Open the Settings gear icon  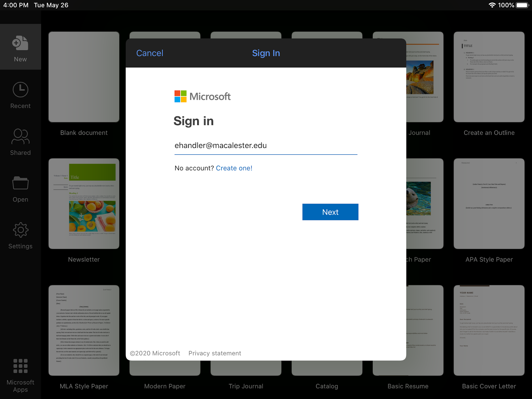20,230
